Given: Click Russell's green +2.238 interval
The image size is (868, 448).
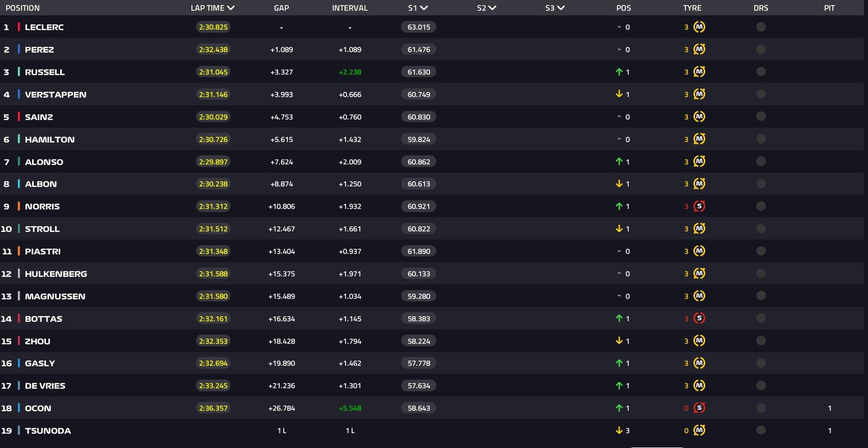Looking at the screenshot, I should point(350,72).
